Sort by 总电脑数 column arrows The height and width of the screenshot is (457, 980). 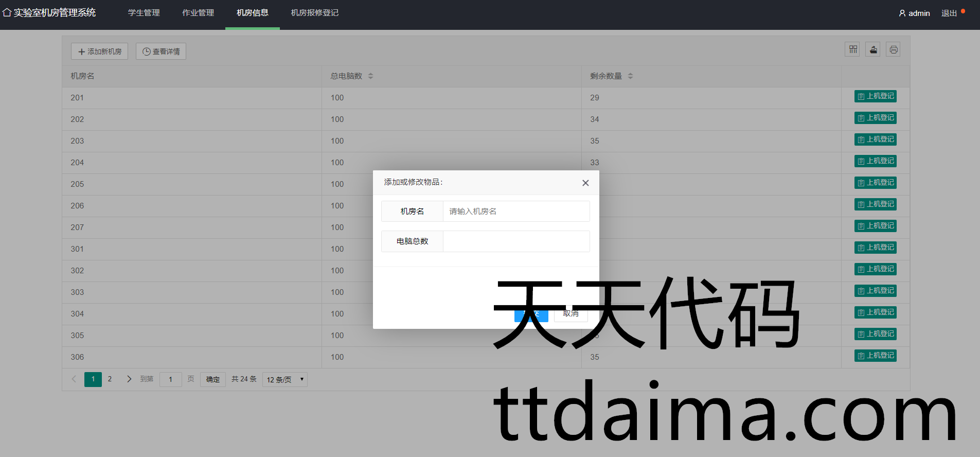370,76
